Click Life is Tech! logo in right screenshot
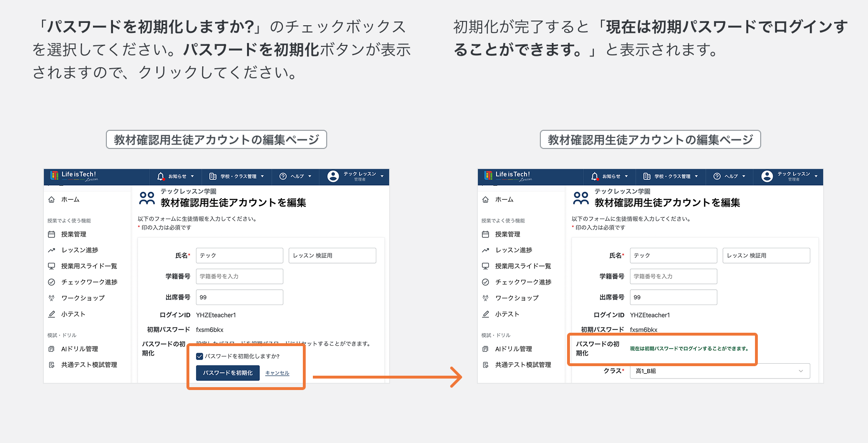This screenshot has width=868, height=443. click(508, 176)
